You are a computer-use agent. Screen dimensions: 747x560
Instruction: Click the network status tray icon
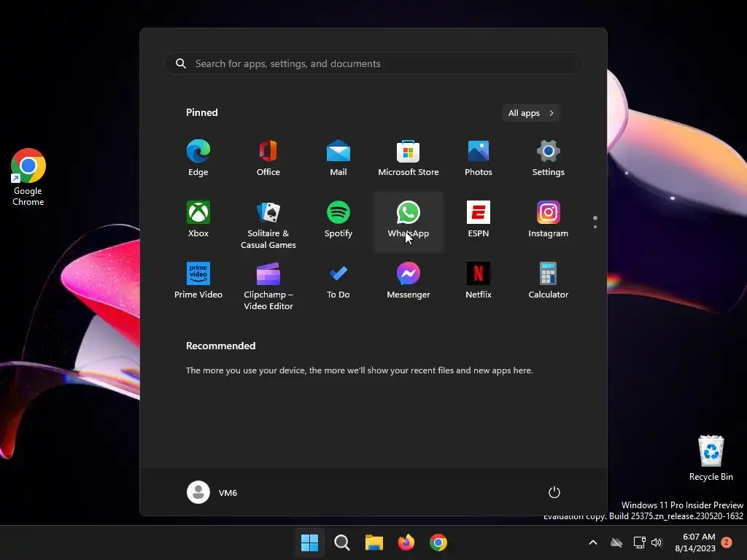639,542
